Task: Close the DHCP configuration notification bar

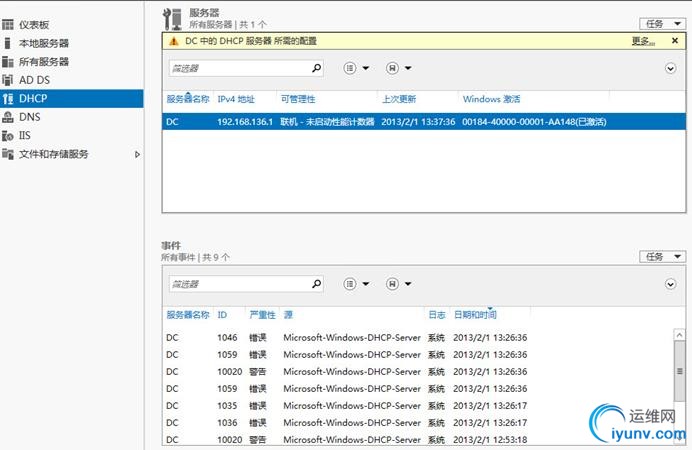Action: [x=675, y=41]
